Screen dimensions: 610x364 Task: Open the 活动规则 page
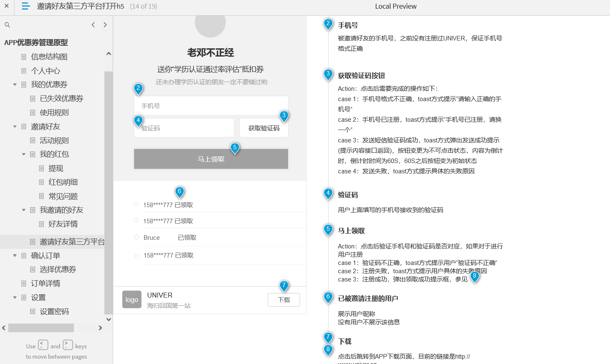(54, 141)
